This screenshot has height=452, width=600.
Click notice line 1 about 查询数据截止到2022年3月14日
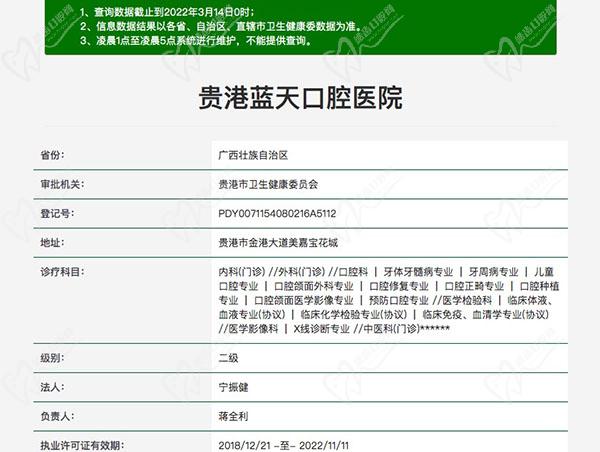[x=167, y=12]
